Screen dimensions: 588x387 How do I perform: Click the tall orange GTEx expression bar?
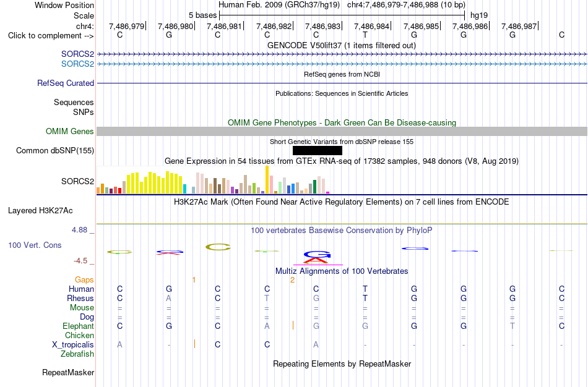point(267,179)
